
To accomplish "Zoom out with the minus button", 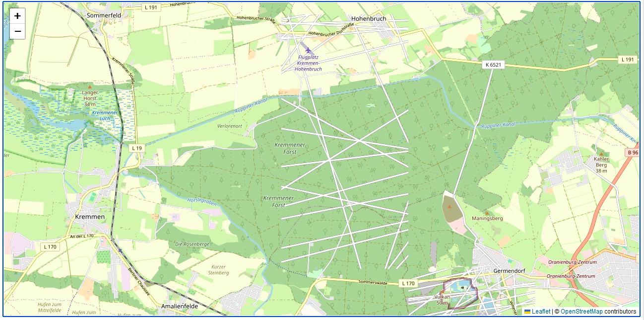I will pyautogui.click(x=17, y=31).
